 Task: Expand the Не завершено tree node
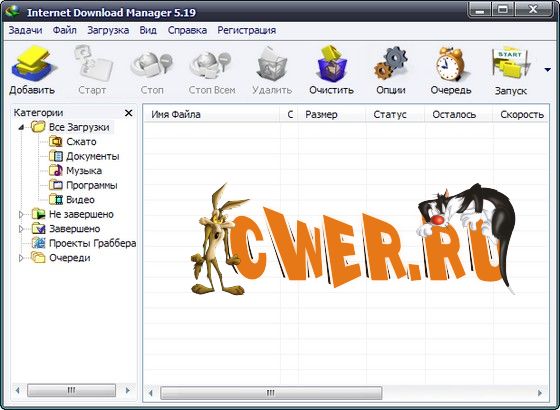(x=21, y=214)
